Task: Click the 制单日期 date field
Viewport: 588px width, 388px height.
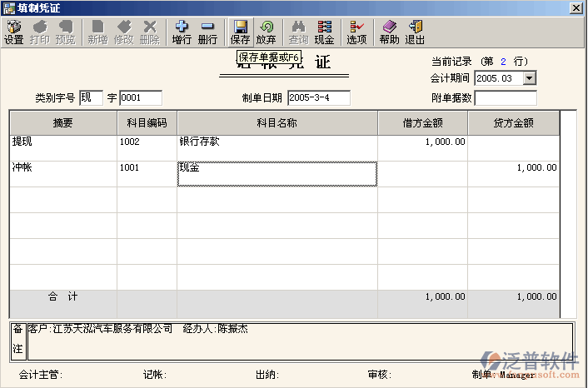Action: point(318,98)
